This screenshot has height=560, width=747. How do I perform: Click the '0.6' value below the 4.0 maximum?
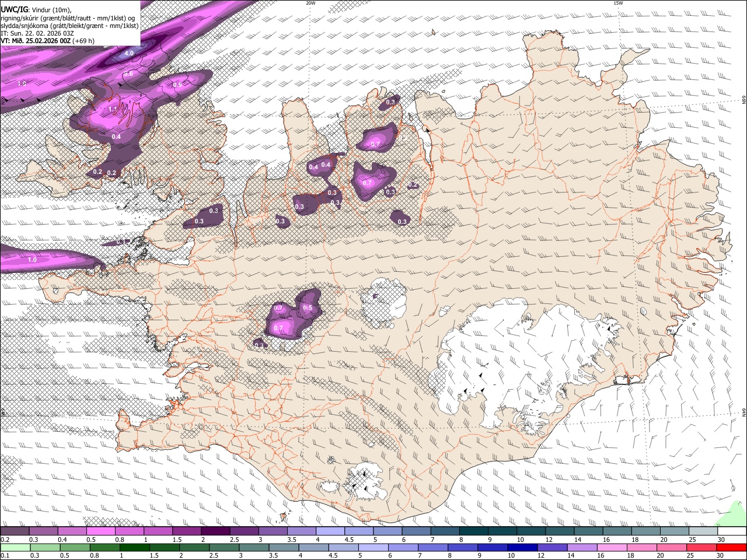[x=128, y=73]
